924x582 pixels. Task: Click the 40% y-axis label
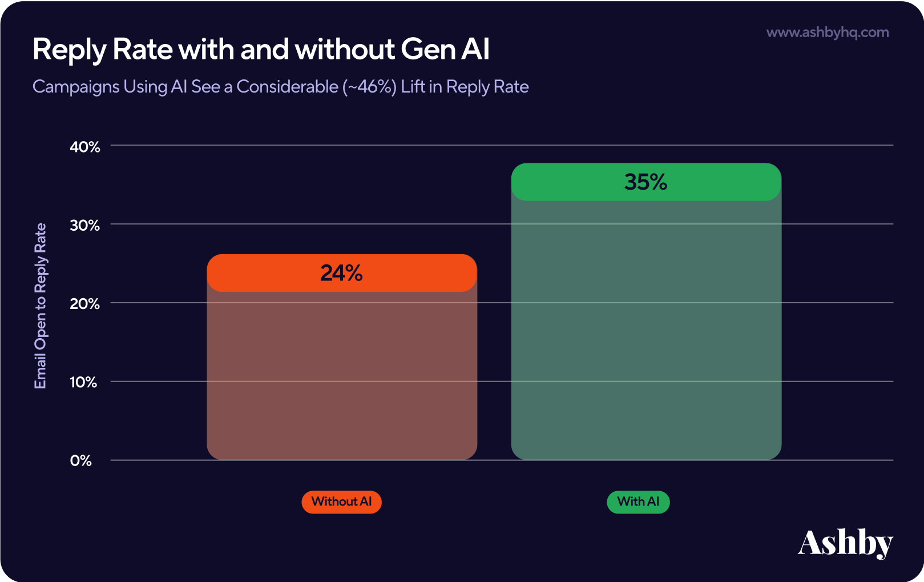click(x=85, y=147)
